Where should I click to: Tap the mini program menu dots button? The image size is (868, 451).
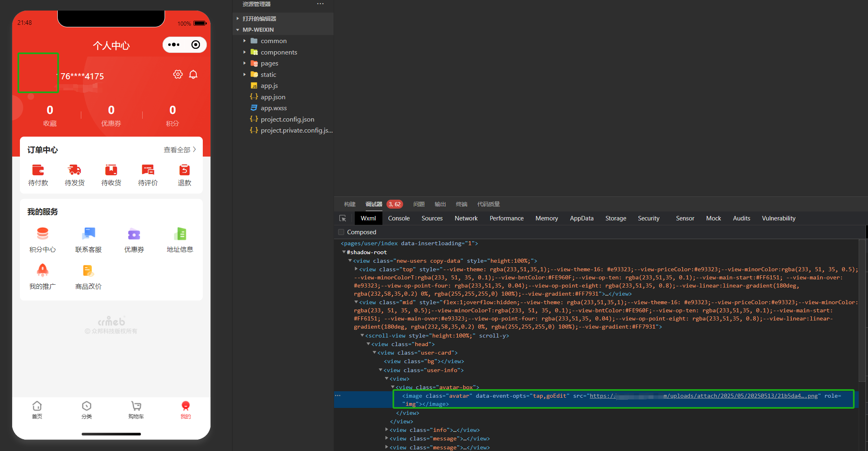pos(174,45)
